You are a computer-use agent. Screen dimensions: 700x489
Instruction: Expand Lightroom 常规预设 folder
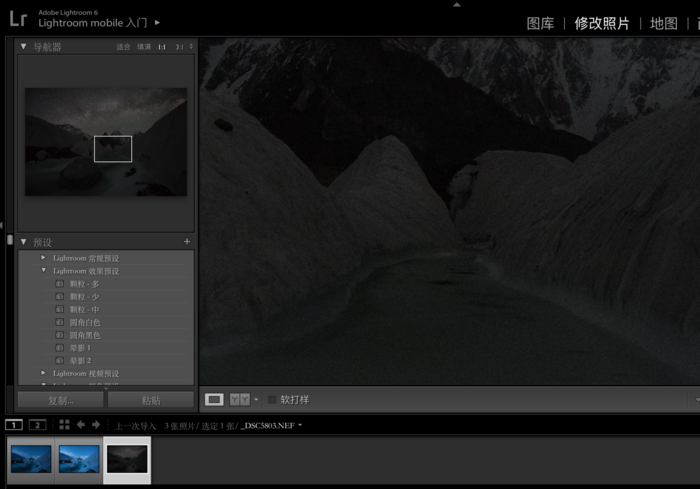[x=44, y=258]
